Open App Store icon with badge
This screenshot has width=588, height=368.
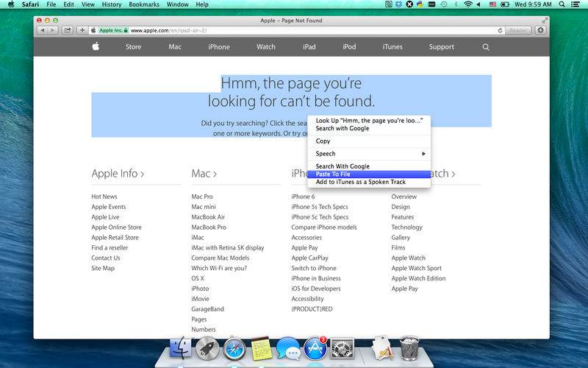tap(315, 348)
